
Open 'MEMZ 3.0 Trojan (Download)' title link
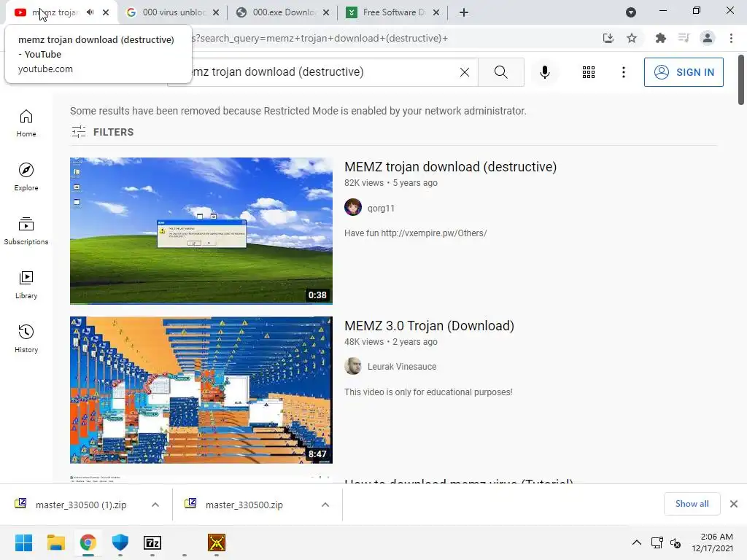click(x=429, y=326)
